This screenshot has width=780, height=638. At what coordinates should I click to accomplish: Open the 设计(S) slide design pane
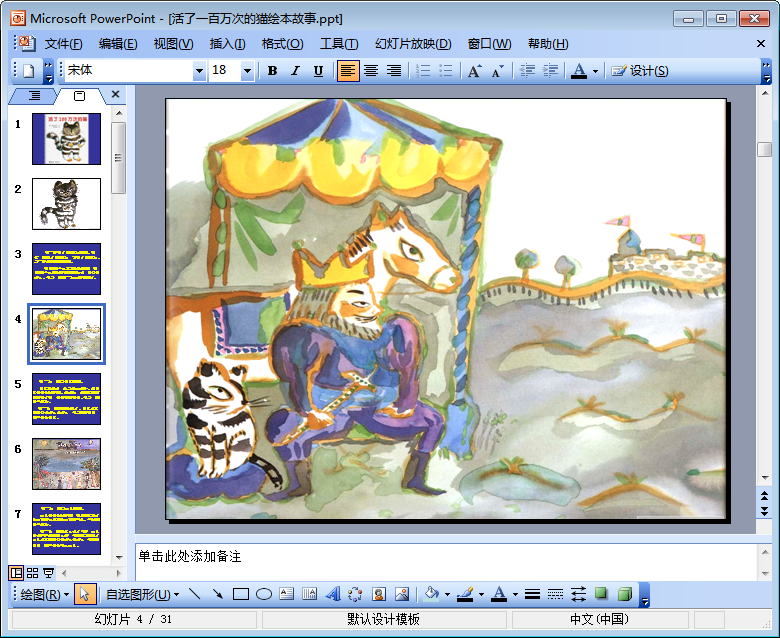[x=640, y=71]
